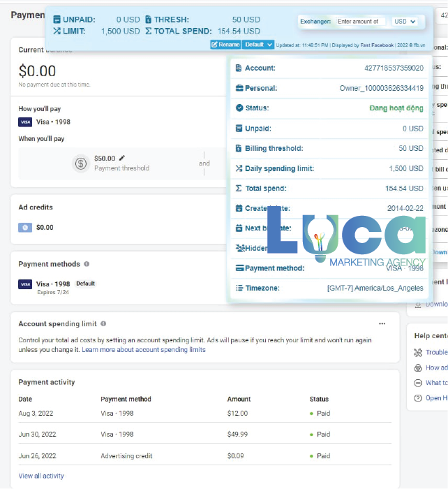The height and width of the screenshot is (489, 448).
Task: Click the Billing threshold icon
Action: point(239,148)
